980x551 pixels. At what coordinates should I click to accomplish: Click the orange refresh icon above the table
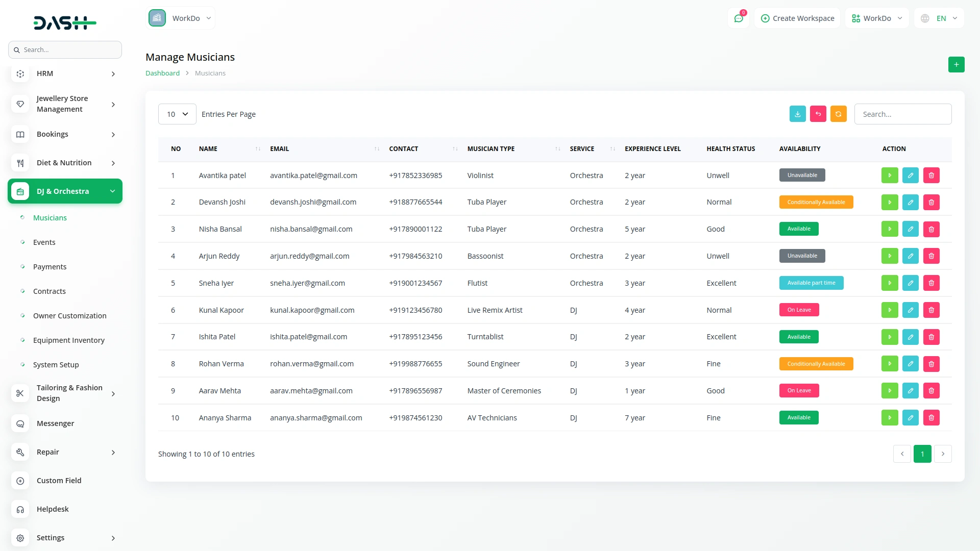(838, 114)
